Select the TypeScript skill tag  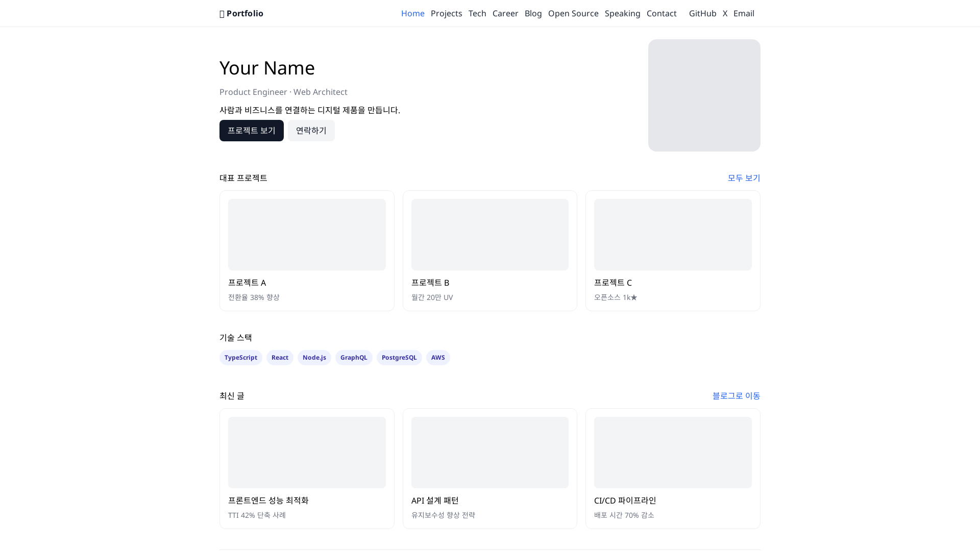coord(240,357)
